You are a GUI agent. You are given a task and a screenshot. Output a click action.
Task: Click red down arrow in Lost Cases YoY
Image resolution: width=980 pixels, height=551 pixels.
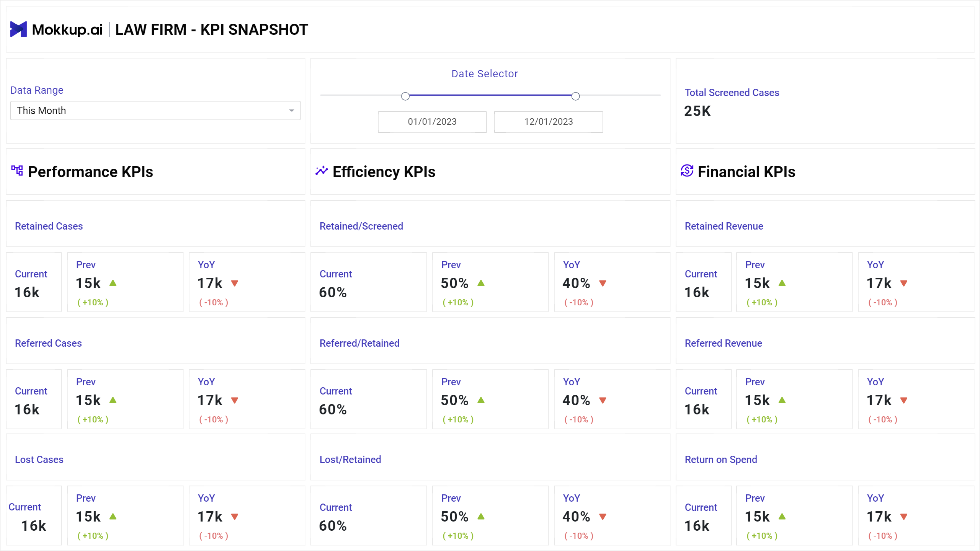(x=235, y=517)
